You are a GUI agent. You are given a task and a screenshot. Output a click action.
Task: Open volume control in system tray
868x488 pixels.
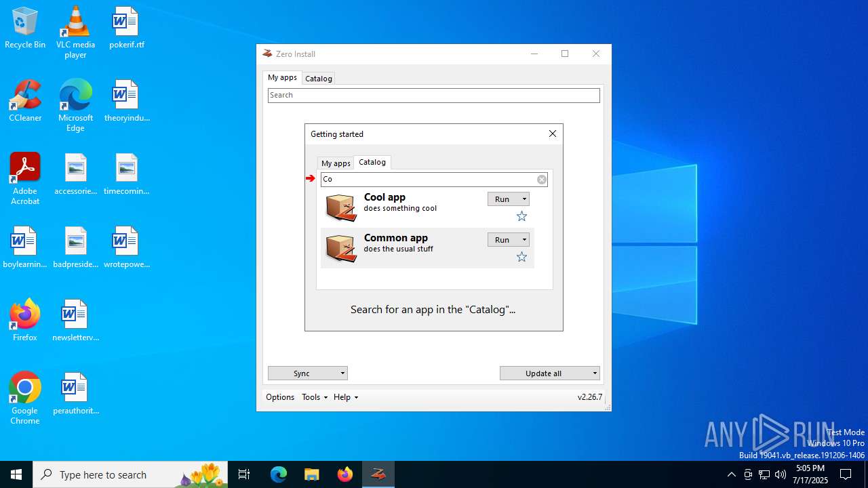(x=781, y=474)
